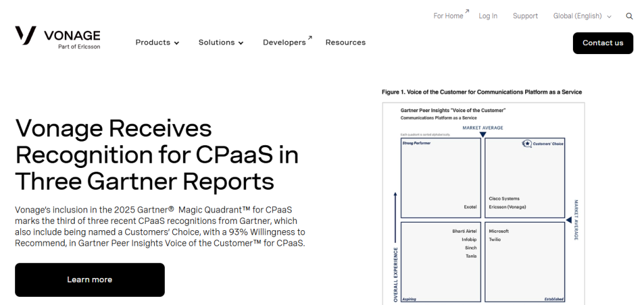Click the Vonage V logo mark

(26, 36)
